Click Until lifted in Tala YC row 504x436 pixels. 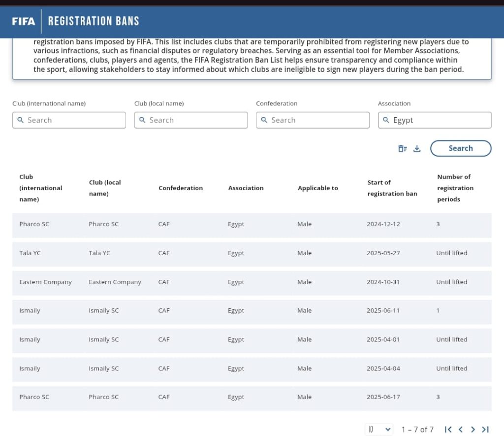[452, 253]
